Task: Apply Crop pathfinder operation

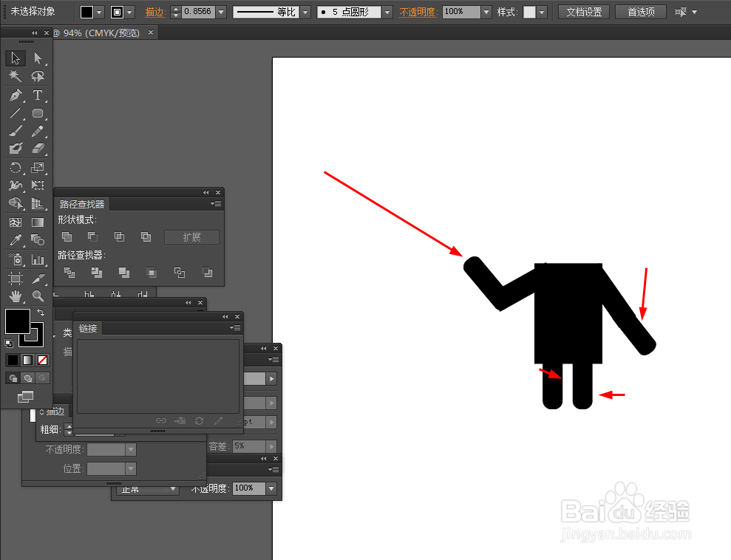Action: (152, 273)
